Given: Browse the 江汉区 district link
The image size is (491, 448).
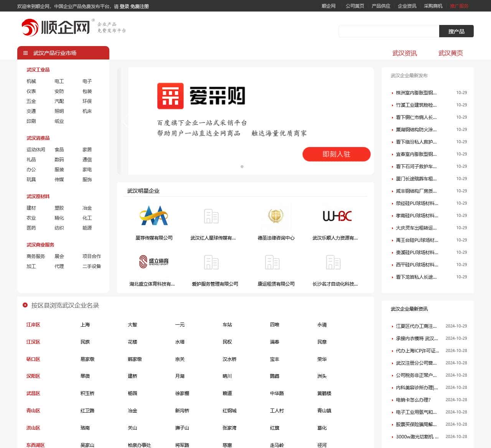Looking at the screenshot, I should coord(33,342).
